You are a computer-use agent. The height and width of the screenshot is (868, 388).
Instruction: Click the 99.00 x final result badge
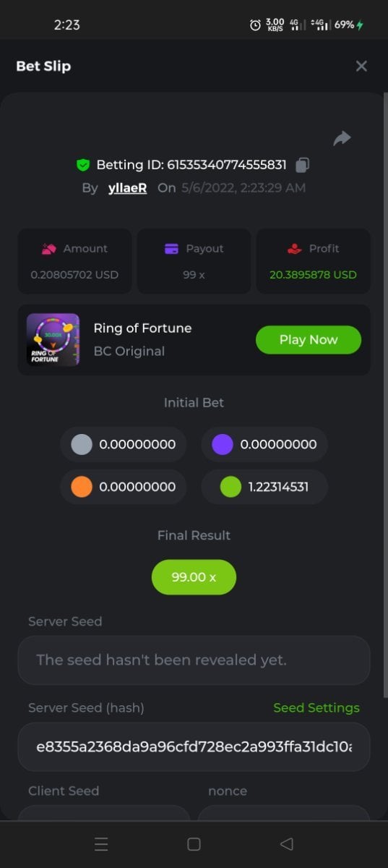[x=194, y=577]
